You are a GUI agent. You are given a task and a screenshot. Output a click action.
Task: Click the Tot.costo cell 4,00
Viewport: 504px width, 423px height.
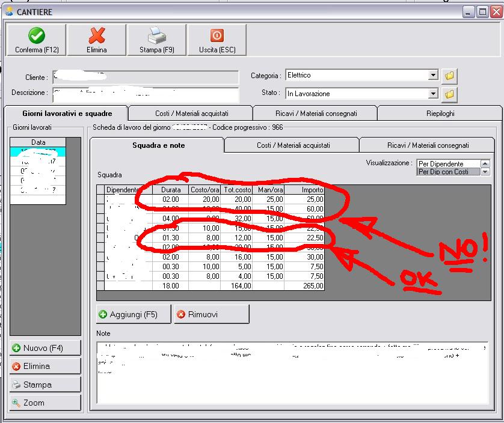(236, 276)
